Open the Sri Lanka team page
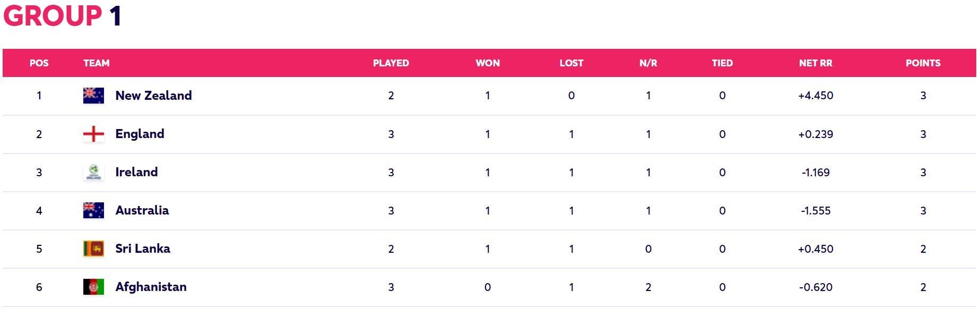 pos(143,249)
